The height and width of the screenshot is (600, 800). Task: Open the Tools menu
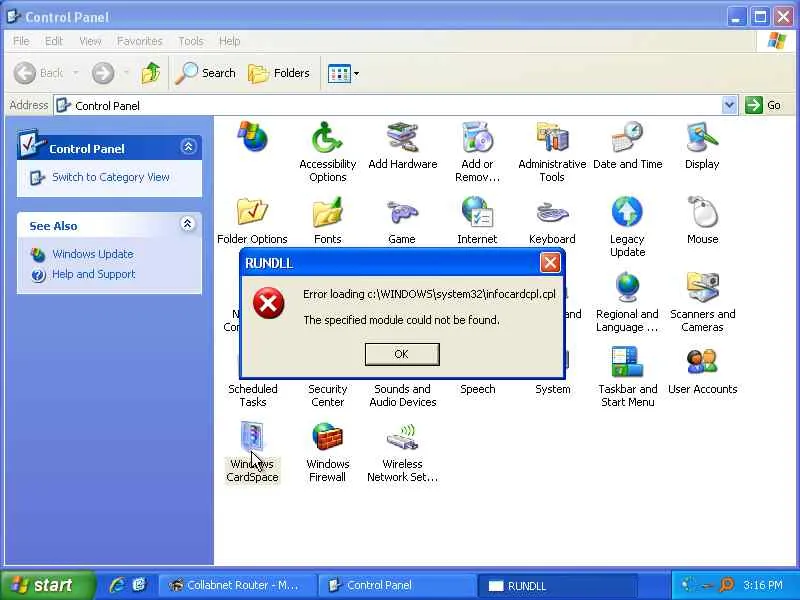(190, 41)
